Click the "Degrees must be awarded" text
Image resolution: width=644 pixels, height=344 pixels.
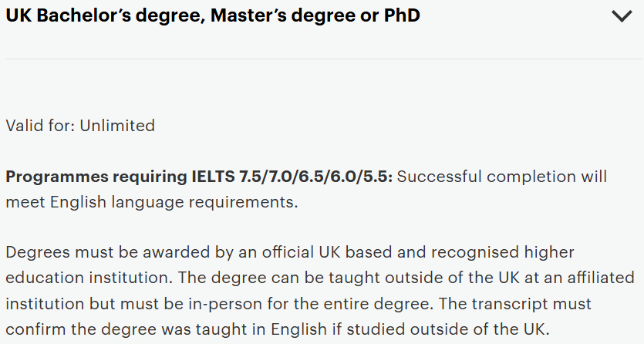pos(96,253)
